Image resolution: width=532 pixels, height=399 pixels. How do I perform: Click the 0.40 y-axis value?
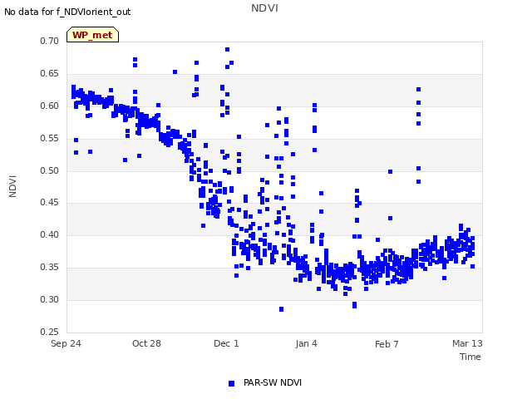click(49, 234)
